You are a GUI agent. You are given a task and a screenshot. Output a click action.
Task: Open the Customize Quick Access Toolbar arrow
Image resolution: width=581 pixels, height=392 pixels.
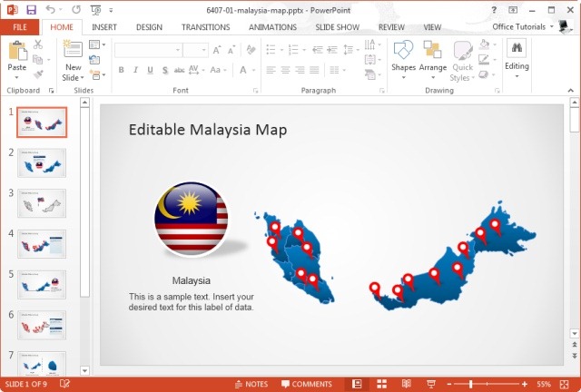coord(111,10)
